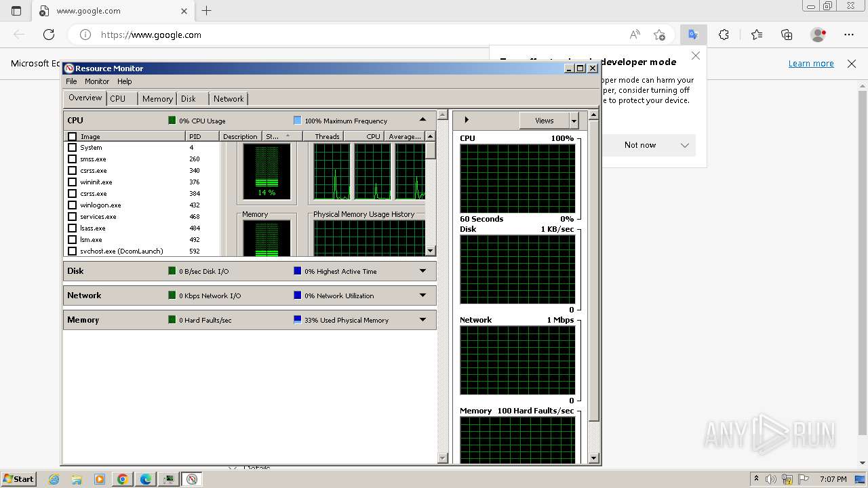Go back in Edge browser
Screen dimensions: 868x488
pos(19,35)
